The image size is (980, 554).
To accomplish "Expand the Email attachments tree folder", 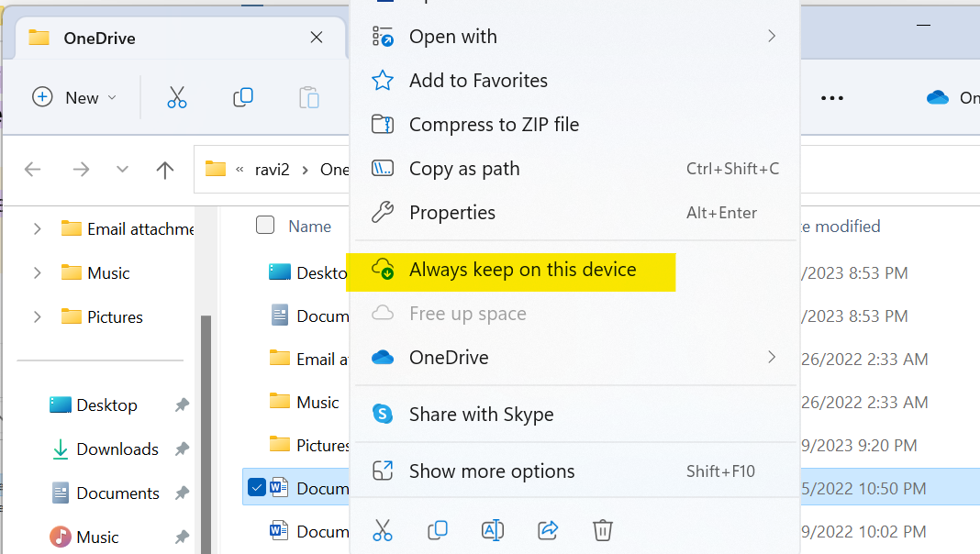I will click(x=38, y=229).
